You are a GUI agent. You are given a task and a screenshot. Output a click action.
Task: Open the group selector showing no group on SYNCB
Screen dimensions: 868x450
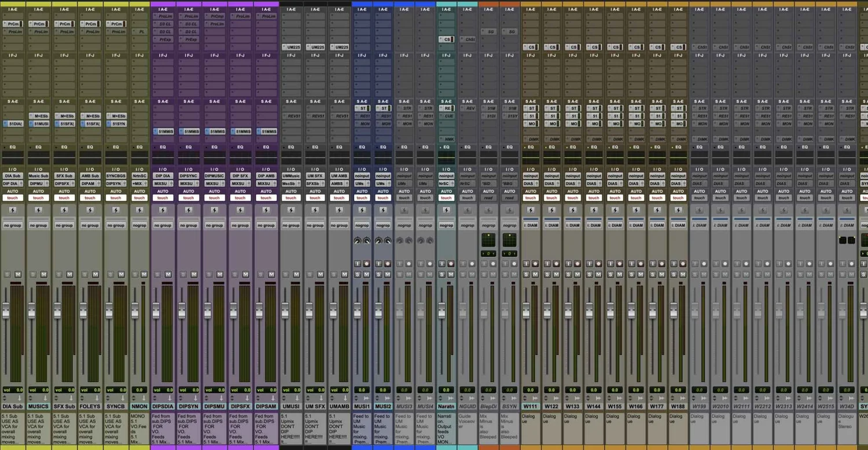116,225
